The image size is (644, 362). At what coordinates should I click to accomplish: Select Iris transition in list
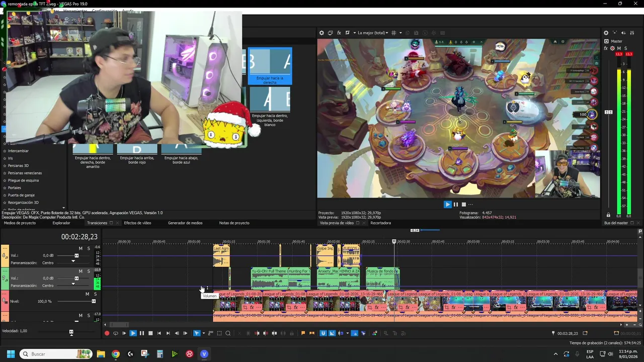point(11,158)
